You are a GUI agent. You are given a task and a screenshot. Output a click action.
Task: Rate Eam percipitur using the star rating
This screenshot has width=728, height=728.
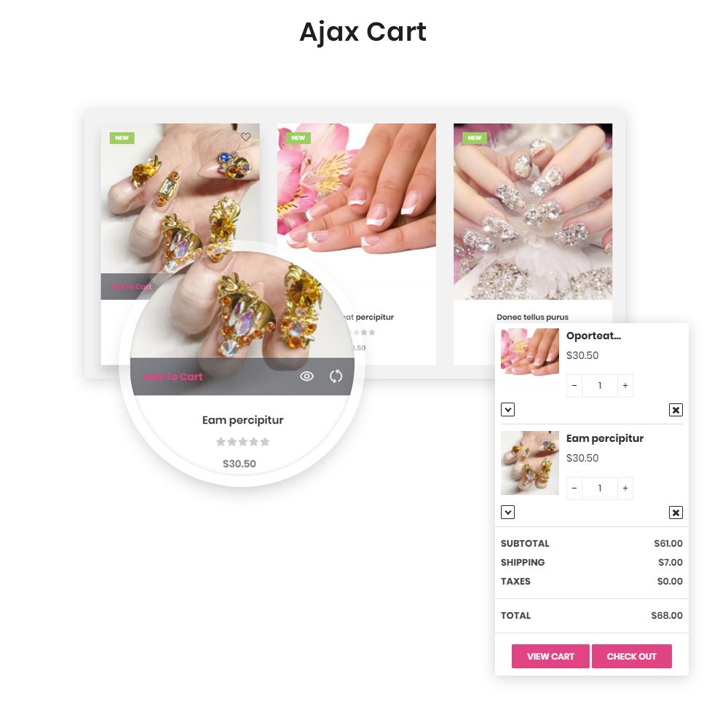[x=243, y=442]
